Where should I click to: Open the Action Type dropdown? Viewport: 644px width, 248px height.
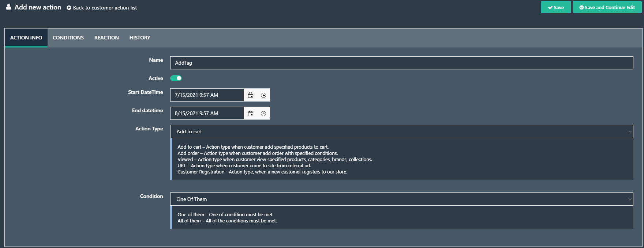point(401,131)
